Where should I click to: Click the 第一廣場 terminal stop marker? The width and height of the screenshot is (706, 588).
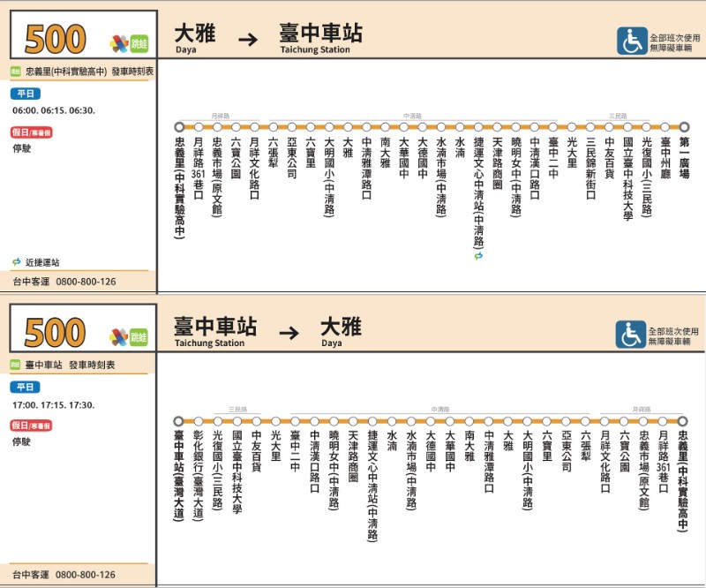pos(684,127)
